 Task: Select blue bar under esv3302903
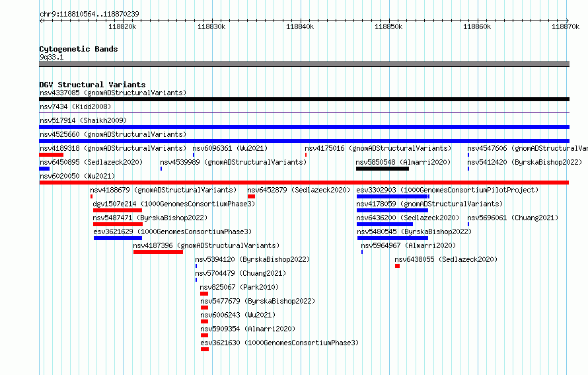click(393, 196)
